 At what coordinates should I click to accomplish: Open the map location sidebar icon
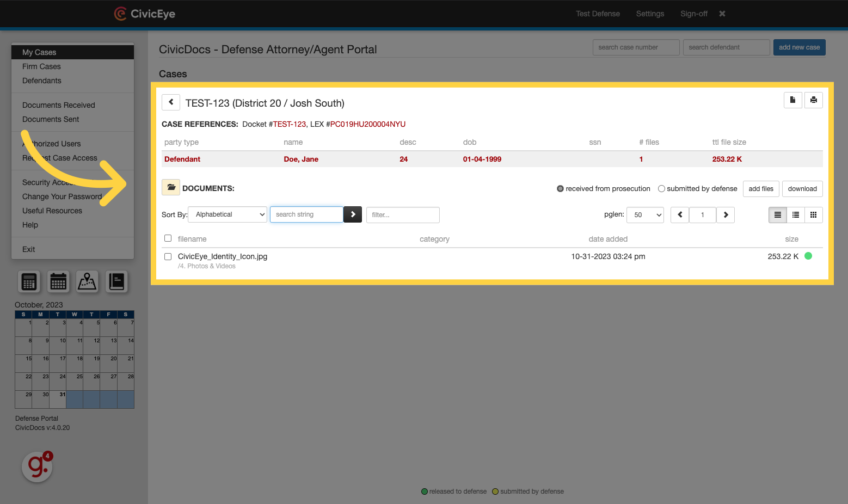tap(87, 281)
